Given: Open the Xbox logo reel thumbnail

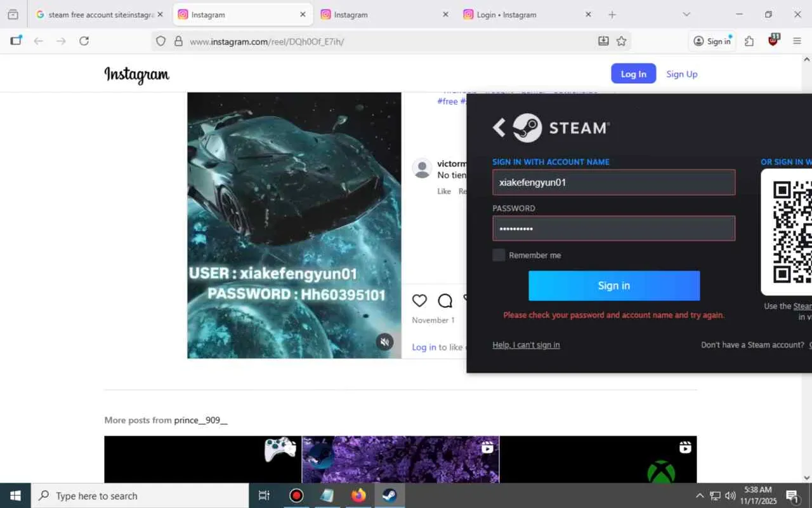Looking at the screenshot, I should coord(598,459).
